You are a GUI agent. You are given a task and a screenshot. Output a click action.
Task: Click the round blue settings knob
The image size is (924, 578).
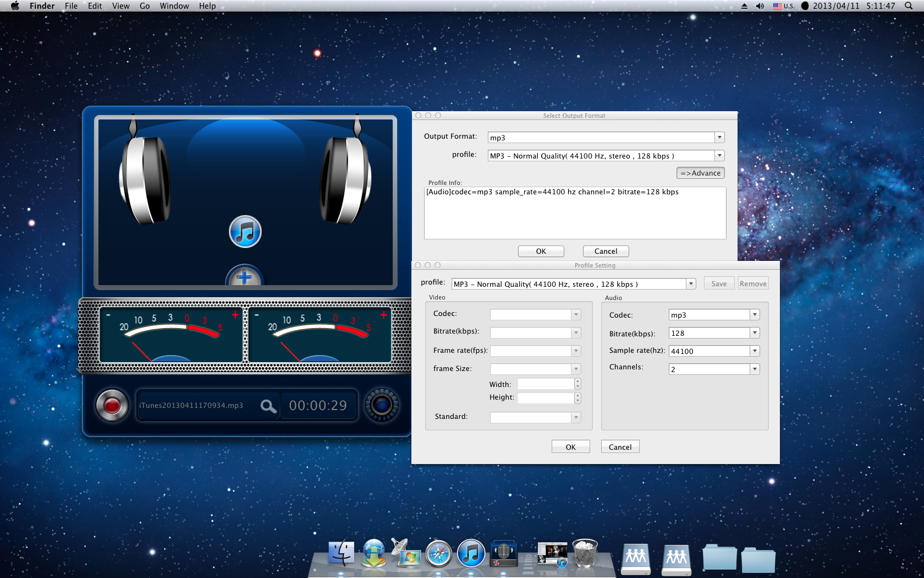382,405
